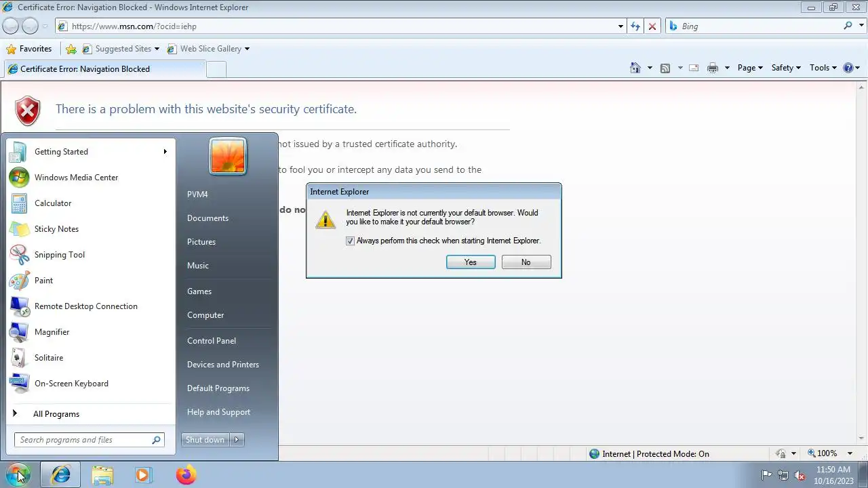This screenshot has height=488, width=868.
Task: Open Solitaire from Start menu
Action: pos(90,358)
